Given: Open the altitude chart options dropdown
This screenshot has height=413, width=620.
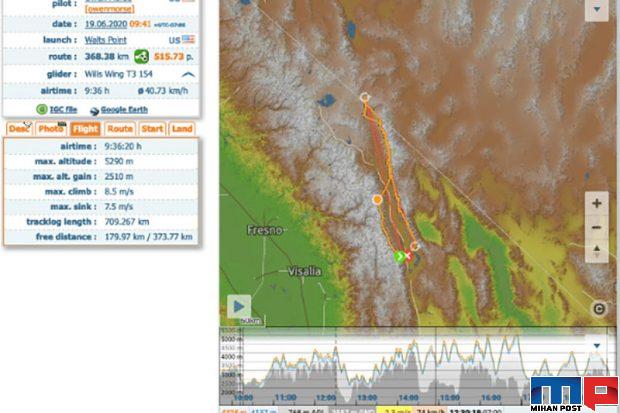Looking at the screenshot, I should click(x=597, y=345).
